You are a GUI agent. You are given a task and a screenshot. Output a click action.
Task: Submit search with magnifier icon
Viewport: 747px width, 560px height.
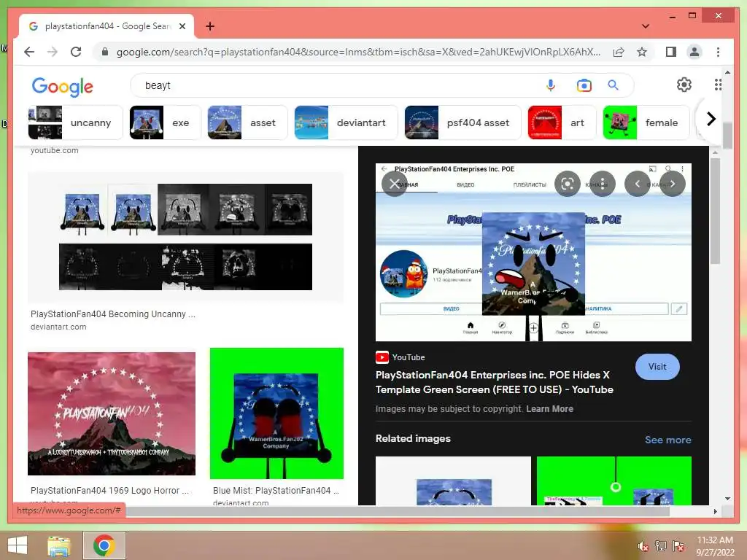click(x=613, y=85)
